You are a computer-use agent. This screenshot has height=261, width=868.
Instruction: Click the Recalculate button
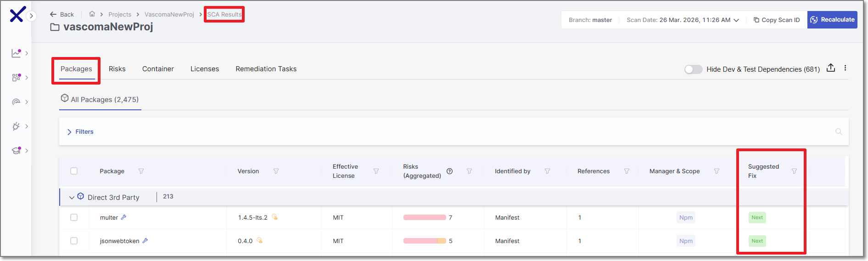[x=832, y=20]
